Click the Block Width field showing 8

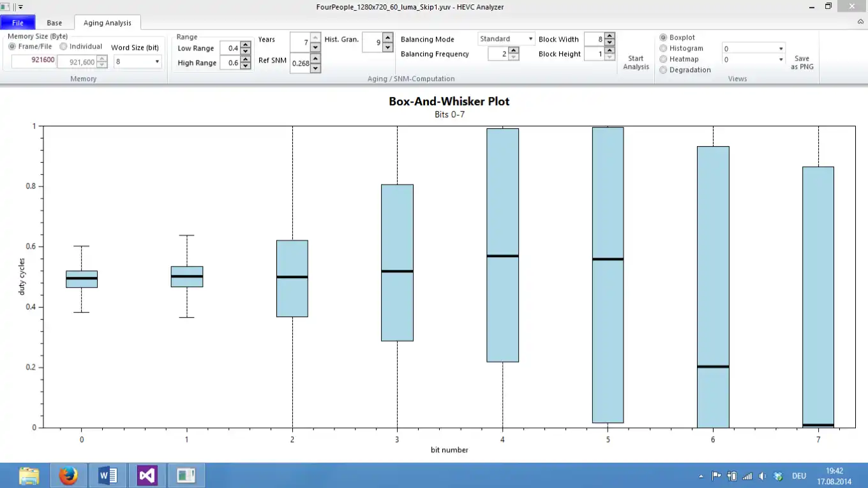tap(594, 40)
